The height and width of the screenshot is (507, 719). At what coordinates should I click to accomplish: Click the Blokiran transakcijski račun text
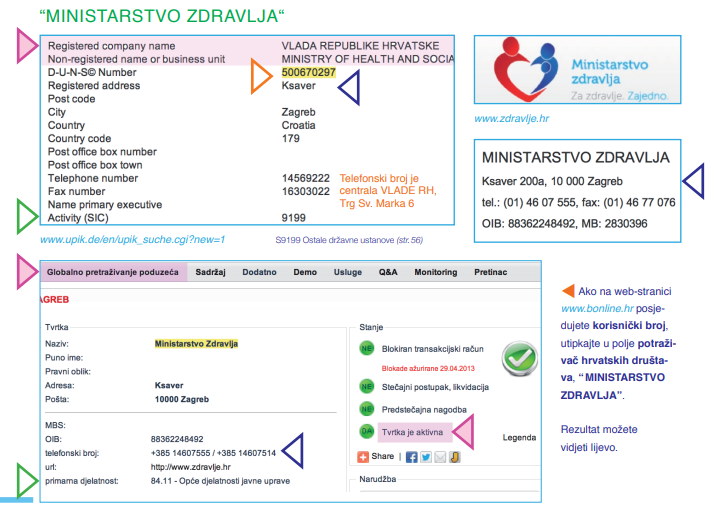point(432,349)
